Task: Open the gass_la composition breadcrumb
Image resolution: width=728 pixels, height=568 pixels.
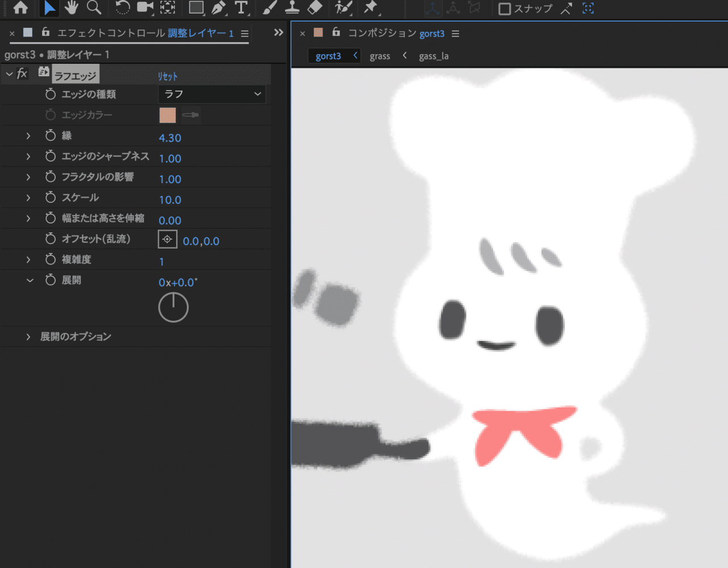Action: tap(434, 56)
